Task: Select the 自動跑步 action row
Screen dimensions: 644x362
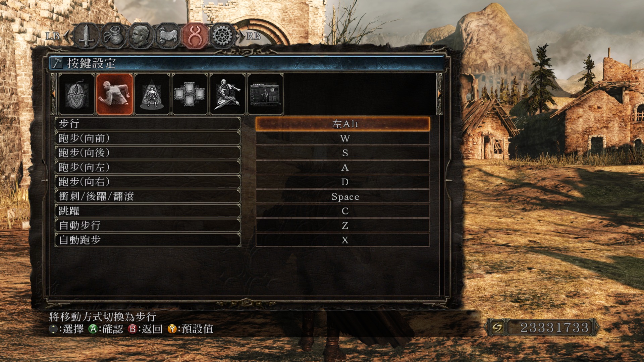Action: [x=148, y=240]
